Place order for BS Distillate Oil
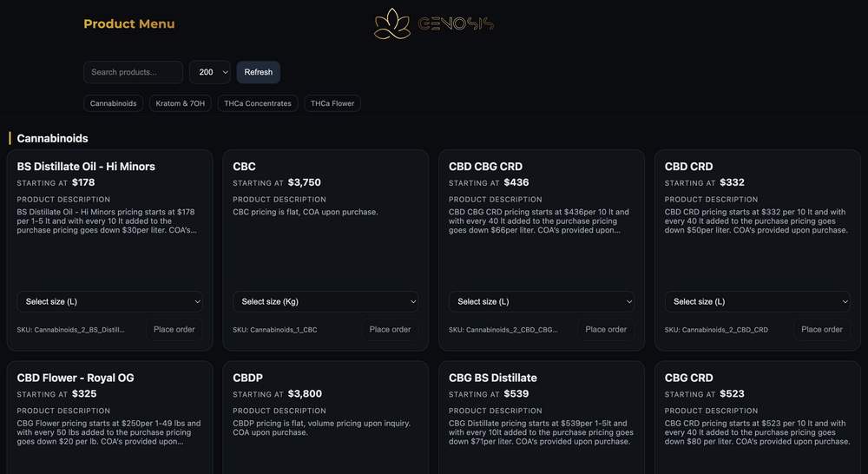 (174, 329)
